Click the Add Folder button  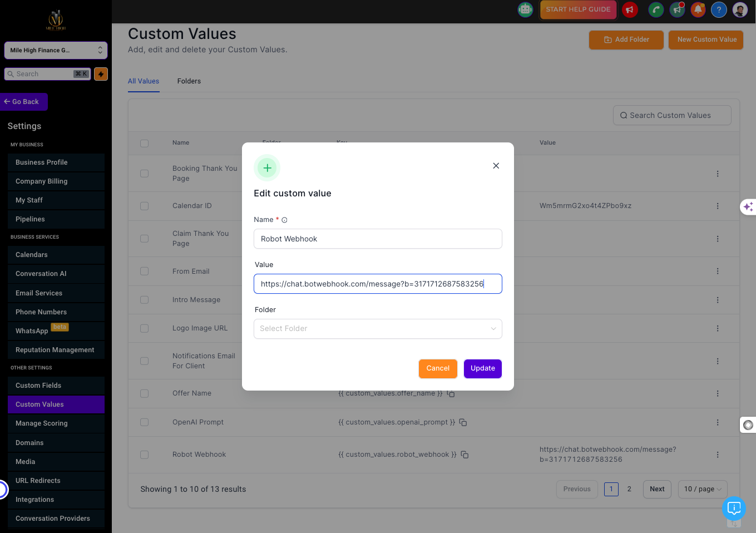[x=626, y=40]
